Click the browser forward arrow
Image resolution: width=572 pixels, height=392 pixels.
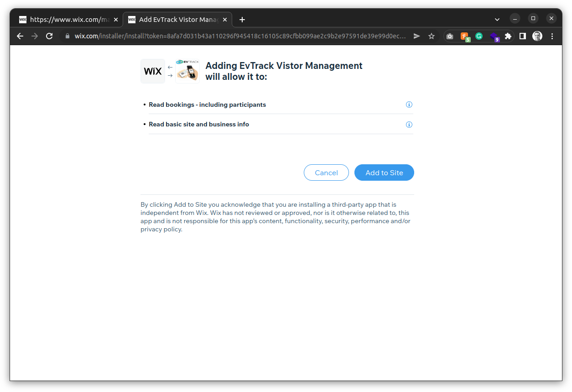point(35,36)
